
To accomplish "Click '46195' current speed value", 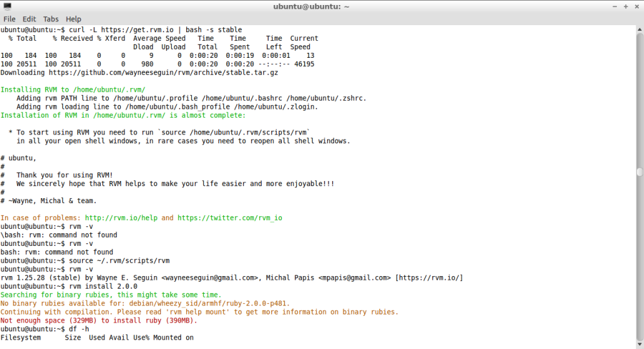I will pyautogui.click(x=304, y=65).
